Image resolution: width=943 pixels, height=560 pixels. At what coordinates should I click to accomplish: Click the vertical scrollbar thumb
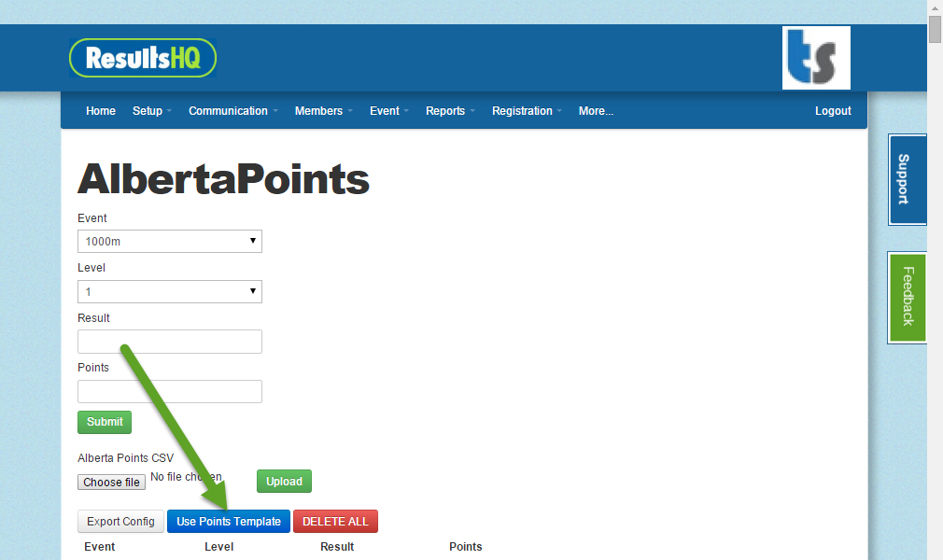[935, 29]
